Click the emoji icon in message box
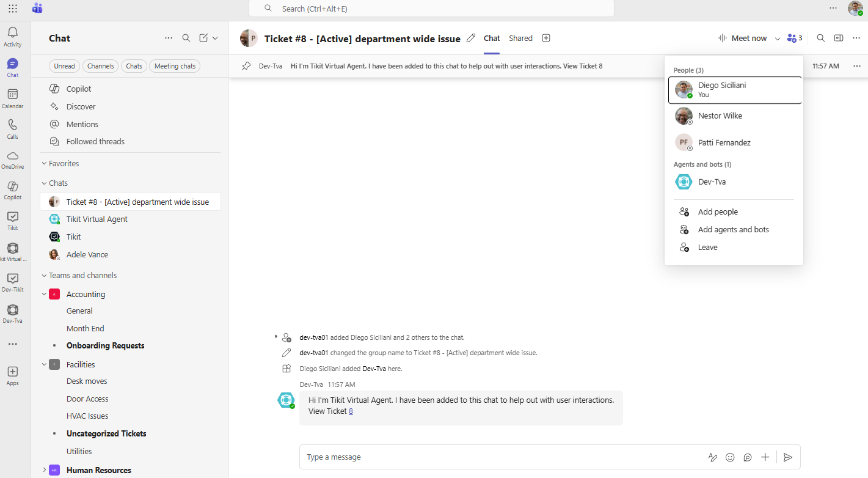Image resolution: width=868 pixels, height=478 pixels. coord(730,457)
